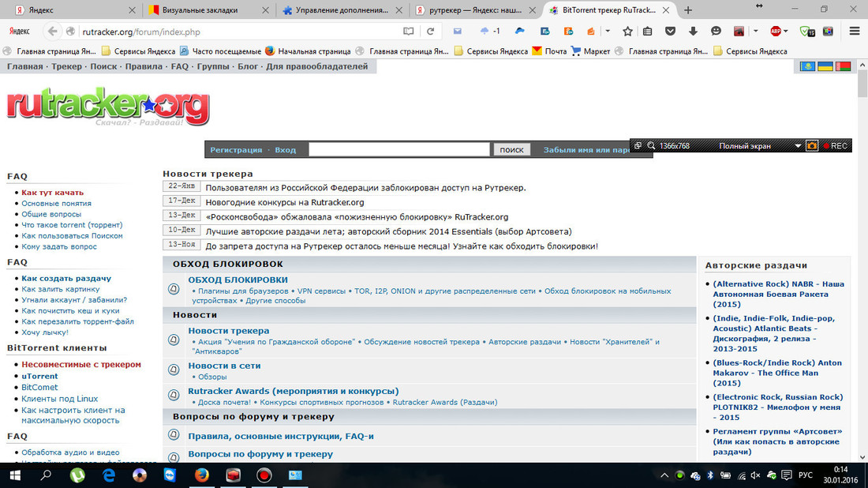Click the Вход login link
The width and height of the screenshot is (868, 488).
[x=285, y=150]
